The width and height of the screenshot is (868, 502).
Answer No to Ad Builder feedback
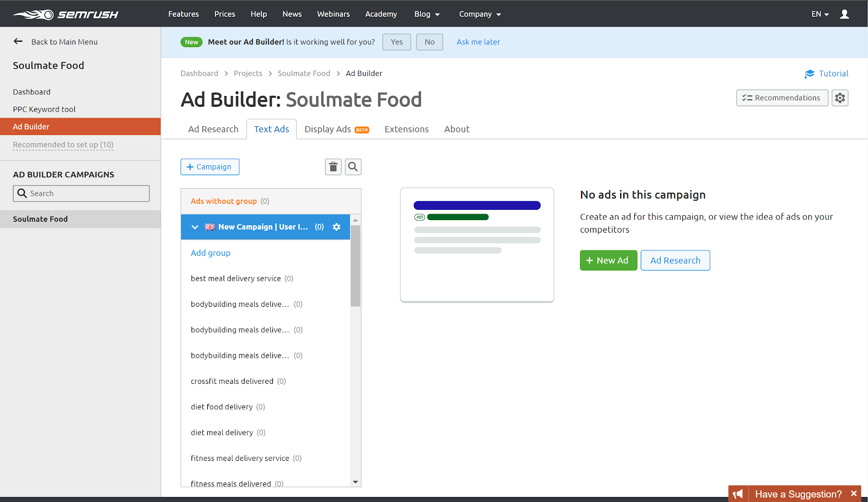(430, 42)
